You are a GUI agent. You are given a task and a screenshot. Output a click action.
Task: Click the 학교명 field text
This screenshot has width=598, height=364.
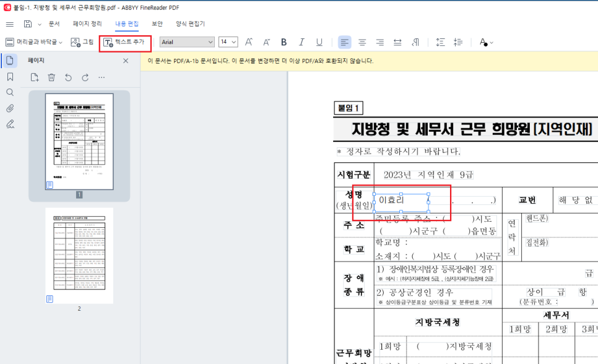392,242
